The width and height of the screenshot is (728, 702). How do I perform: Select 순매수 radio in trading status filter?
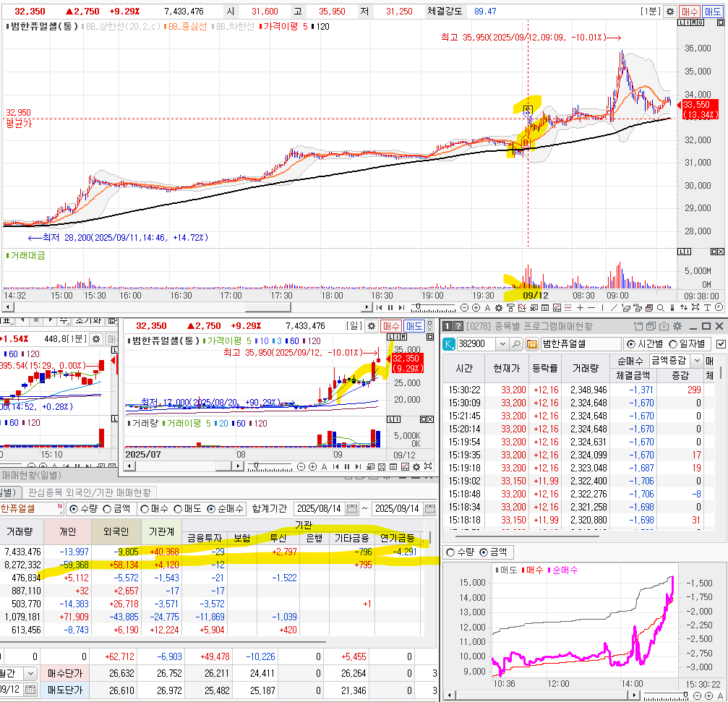[211, 509]
